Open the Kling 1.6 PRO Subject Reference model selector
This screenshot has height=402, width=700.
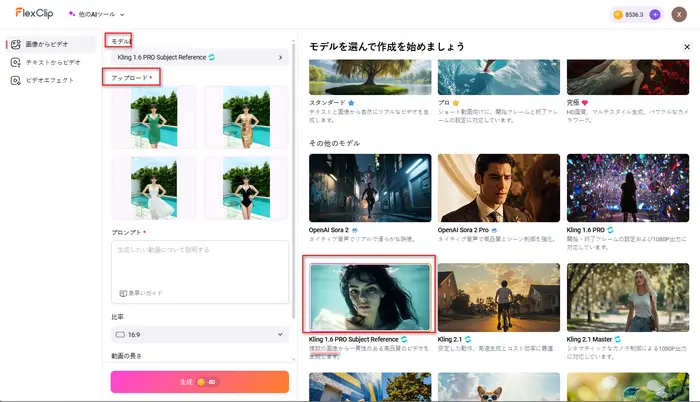click(x=200, y=57)
